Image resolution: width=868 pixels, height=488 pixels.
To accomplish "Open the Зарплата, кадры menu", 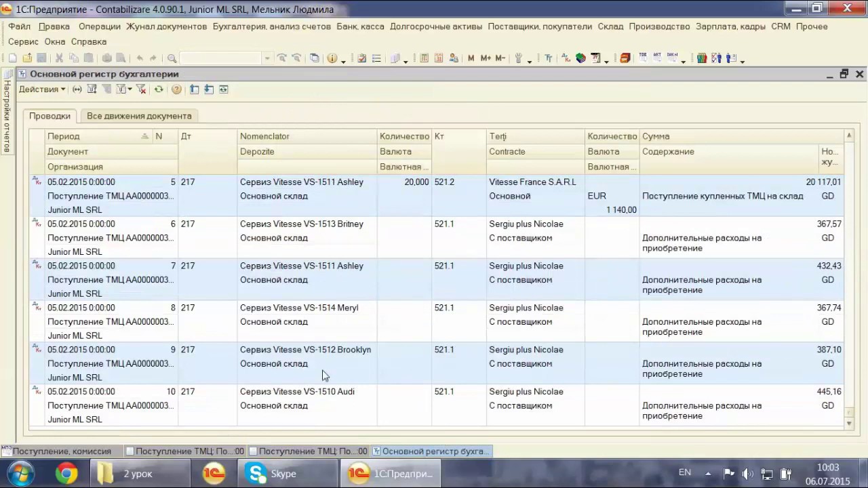I will pyautogui.click(x=730, y=26).
